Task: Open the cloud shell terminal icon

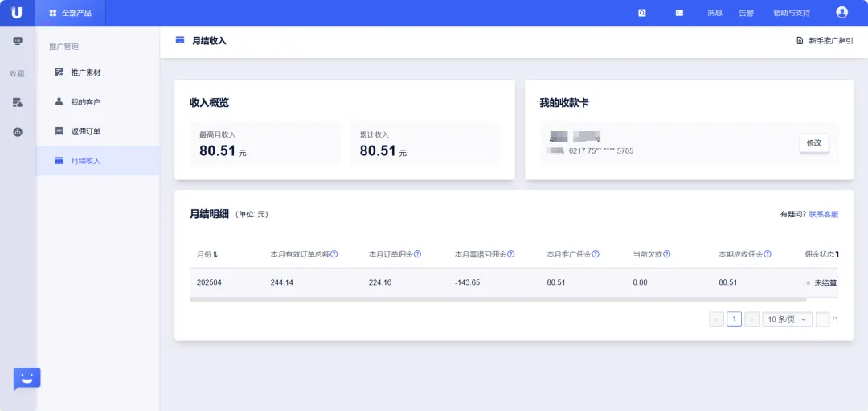Action: pyautogui.click(x=679, y=13)
